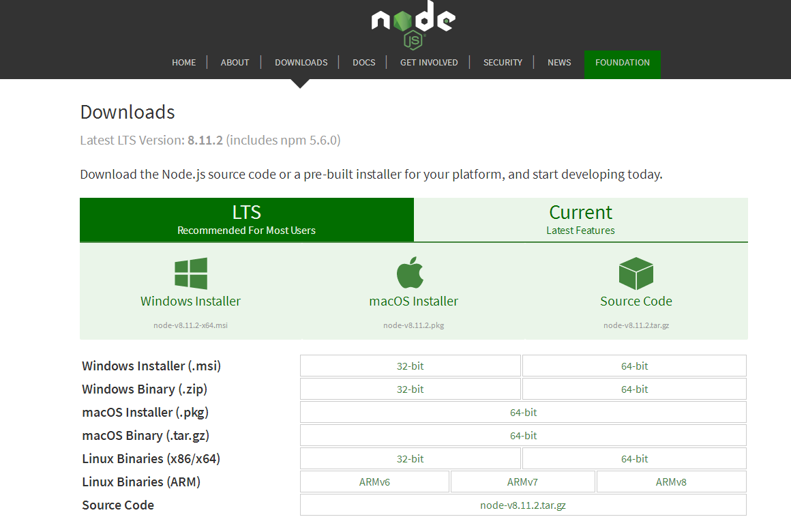Click the 8.11.2 version number text
The height and width of the screenshot is (532, 791).
205,141
